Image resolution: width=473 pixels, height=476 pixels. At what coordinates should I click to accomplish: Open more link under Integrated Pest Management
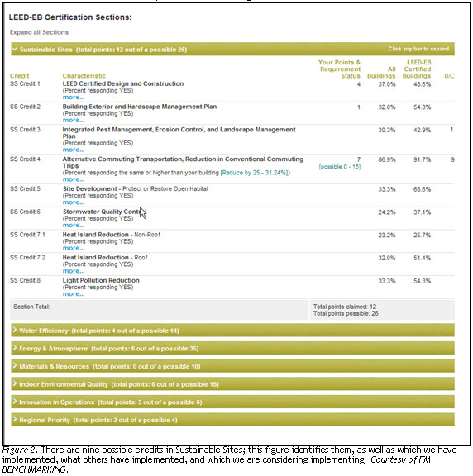click(x=74, y=150)
